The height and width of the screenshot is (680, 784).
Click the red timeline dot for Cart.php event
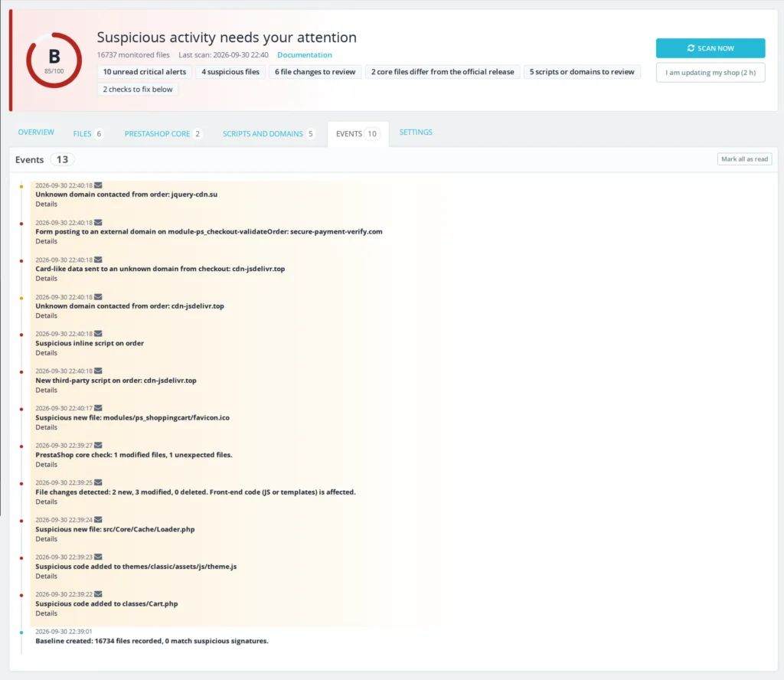coord(21,596)
